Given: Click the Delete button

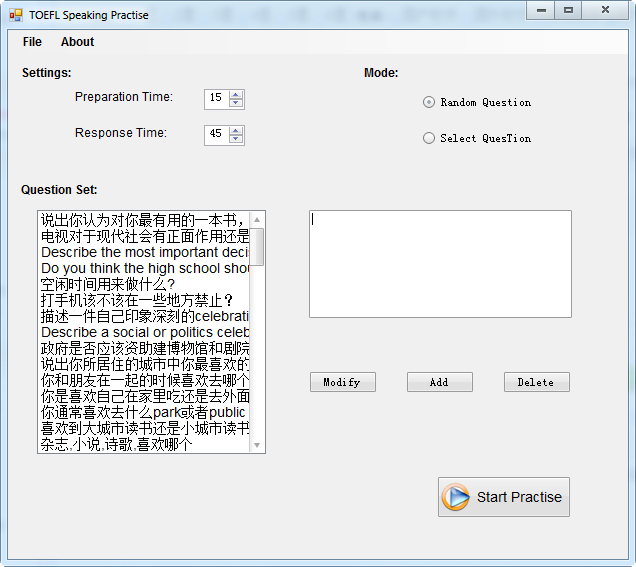Looking at the screenshot, I should click(x=537, y=382).
